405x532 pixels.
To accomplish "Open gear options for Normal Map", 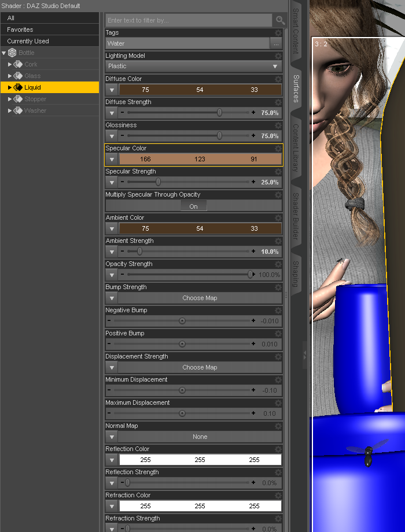I will 278,426.
